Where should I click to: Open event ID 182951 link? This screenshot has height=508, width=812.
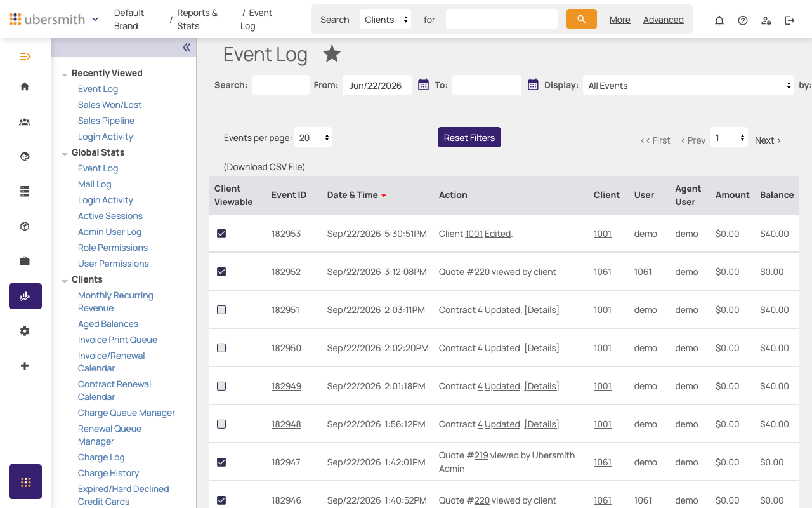[x=285, y=310]
